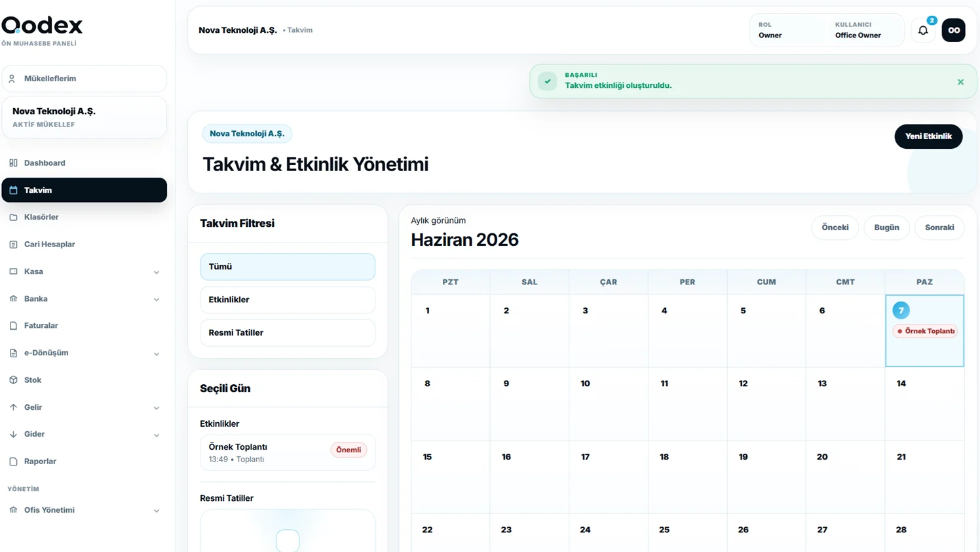Click the e-Dönüşüm file icon
This screenshot has height=552, width=980.
pos(13,353)
